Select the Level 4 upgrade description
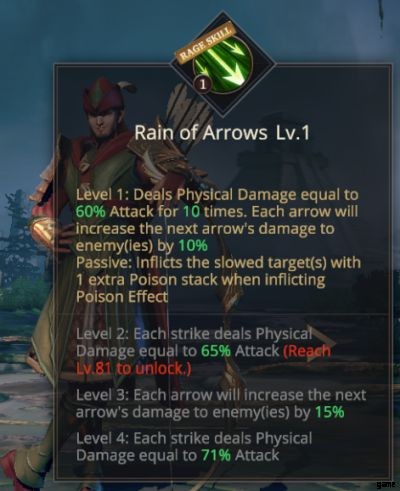 tap(194, 447)
